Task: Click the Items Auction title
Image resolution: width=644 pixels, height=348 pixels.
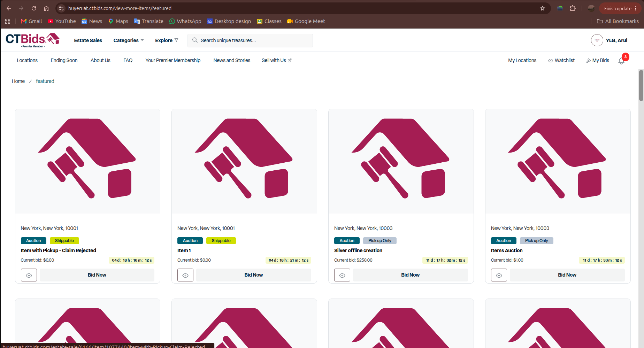Action: coord(507,250)
